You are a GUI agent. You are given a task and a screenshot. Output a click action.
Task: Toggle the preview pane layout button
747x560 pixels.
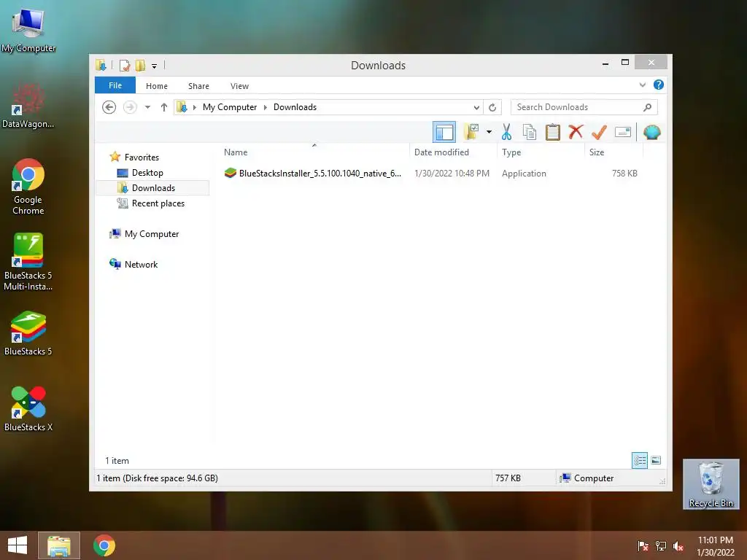tap(444, 132)
